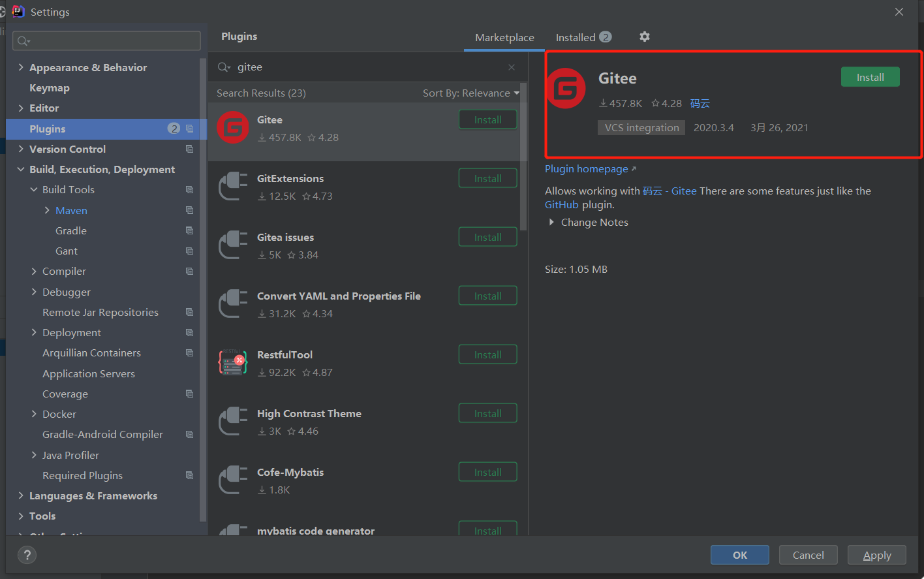This screenshot has width=924, height=579.
Task: Install the RestfulTool plugin
Action: click(x=488, y=354)
